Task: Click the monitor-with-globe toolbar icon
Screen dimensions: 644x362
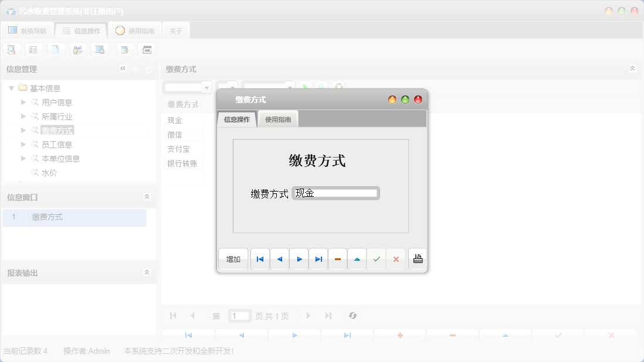Action: pyautogui.click(x=100, y=49)
